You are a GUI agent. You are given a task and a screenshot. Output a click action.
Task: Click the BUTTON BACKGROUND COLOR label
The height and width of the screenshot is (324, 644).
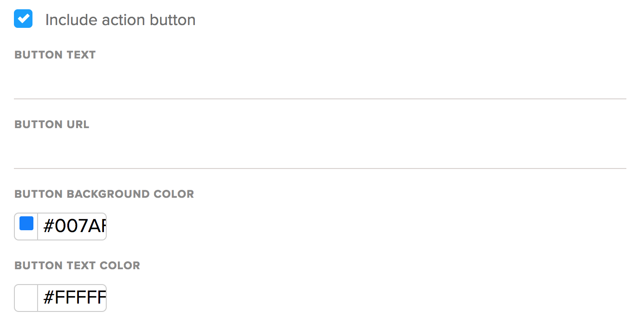(x=104, y=194)
